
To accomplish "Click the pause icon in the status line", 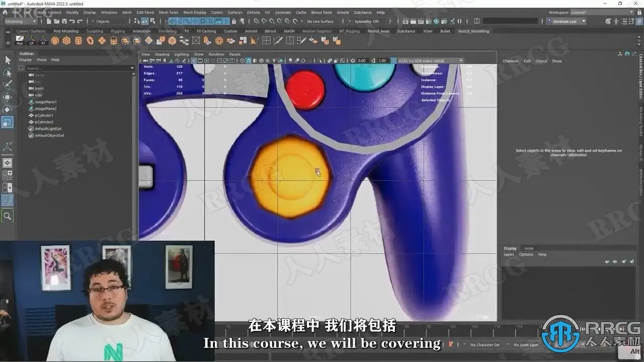I will (x=459, y=21).
